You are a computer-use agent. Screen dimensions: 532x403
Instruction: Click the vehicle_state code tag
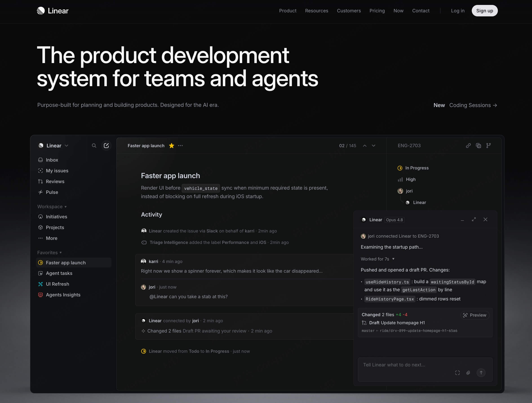click(201, 188)
